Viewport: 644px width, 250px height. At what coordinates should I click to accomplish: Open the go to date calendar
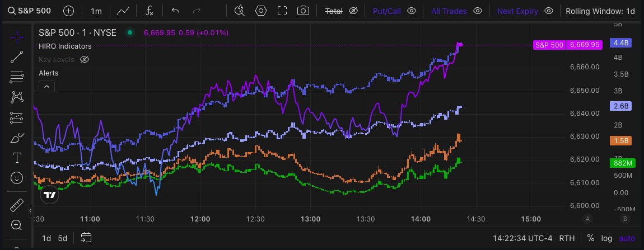pos(86,238)
